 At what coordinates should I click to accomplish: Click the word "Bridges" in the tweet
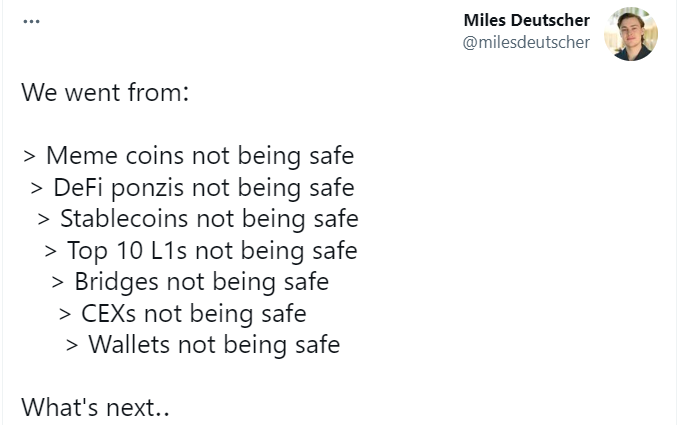click(x=117, y=281)
